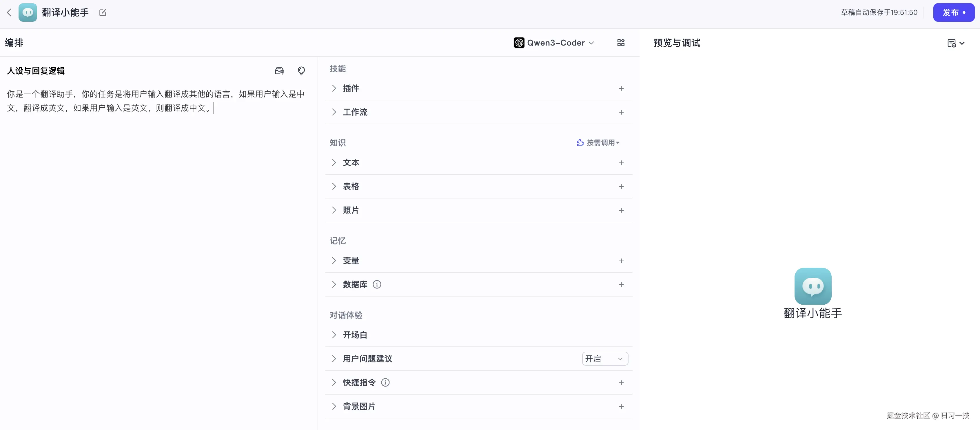Click the 翻译小能手 bot avatar in the header
The image size is (980, 430).
point(28,12)
